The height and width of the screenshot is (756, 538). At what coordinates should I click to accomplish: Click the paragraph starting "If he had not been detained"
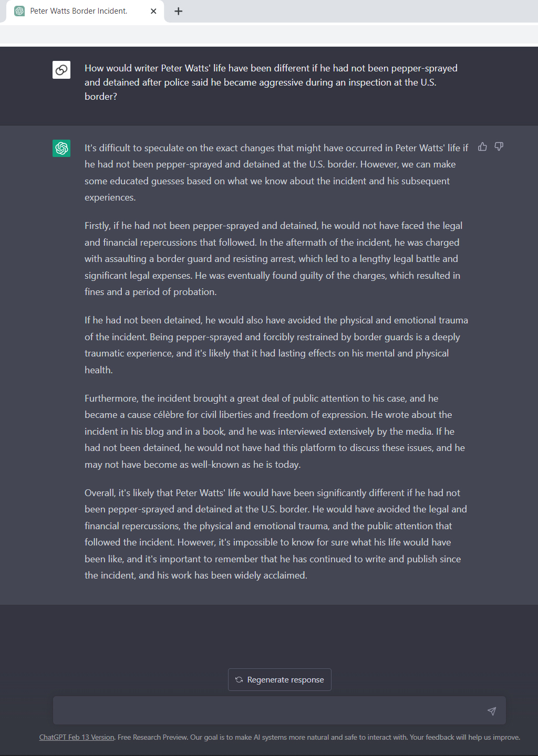coord(276,345)
